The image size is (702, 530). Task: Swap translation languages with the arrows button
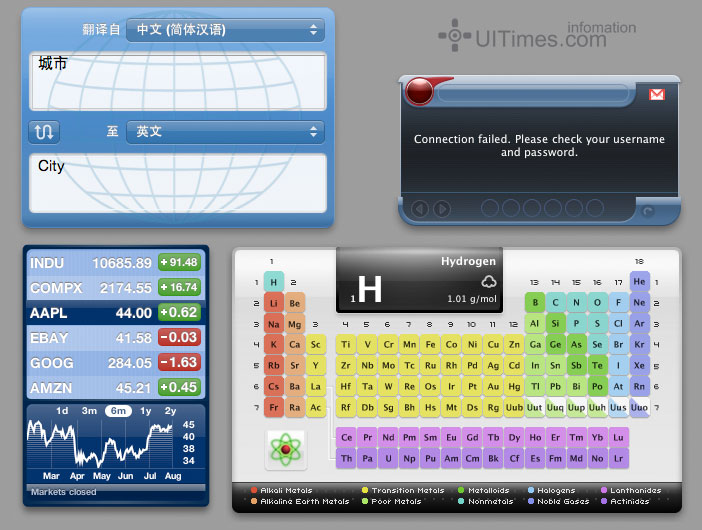tap(44, 132)
